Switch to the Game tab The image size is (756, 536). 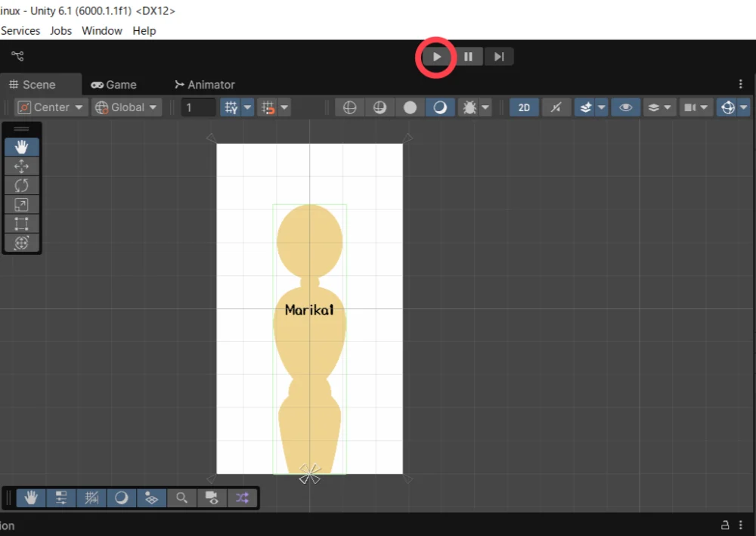pyautogui.click(x=114, y=85)
